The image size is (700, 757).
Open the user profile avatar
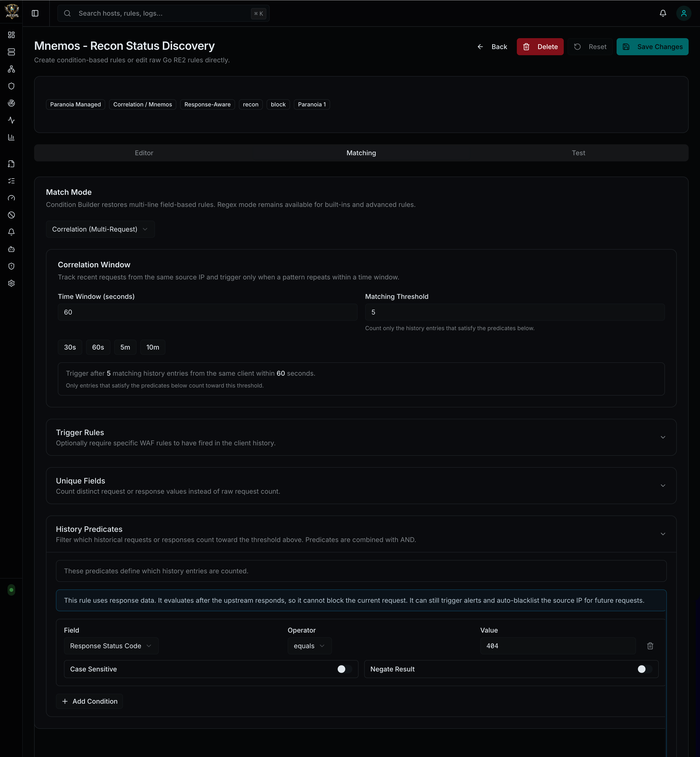pyautogui.click(x=684, y=13)
